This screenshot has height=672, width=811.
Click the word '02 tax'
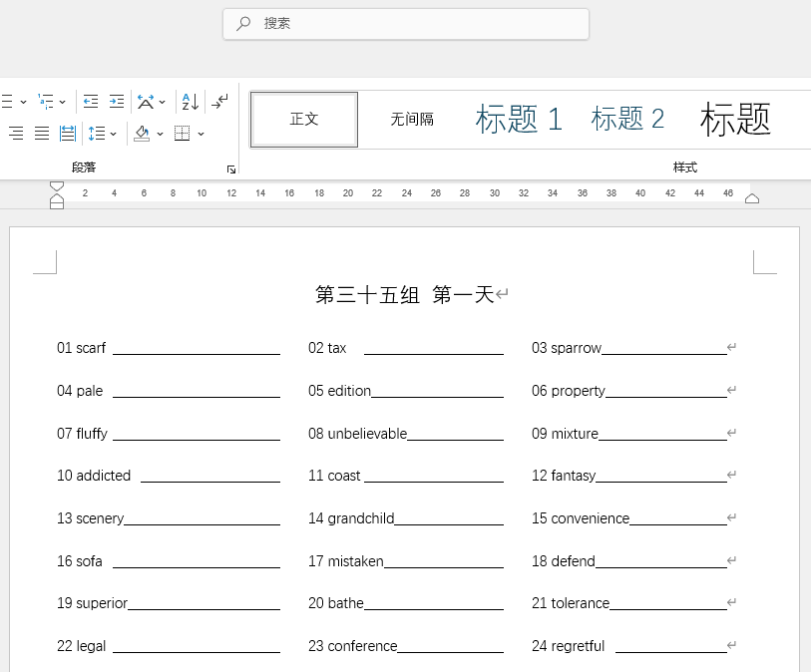[x=327, y=348]
